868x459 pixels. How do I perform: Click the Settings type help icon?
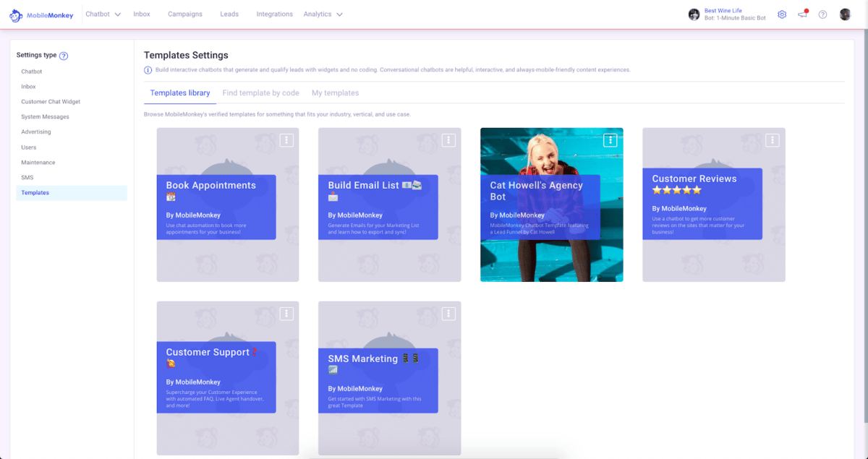click(64, 56)
